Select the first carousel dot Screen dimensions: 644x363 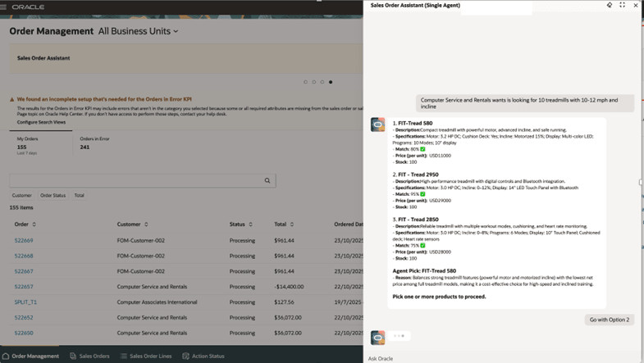point(305,82)
